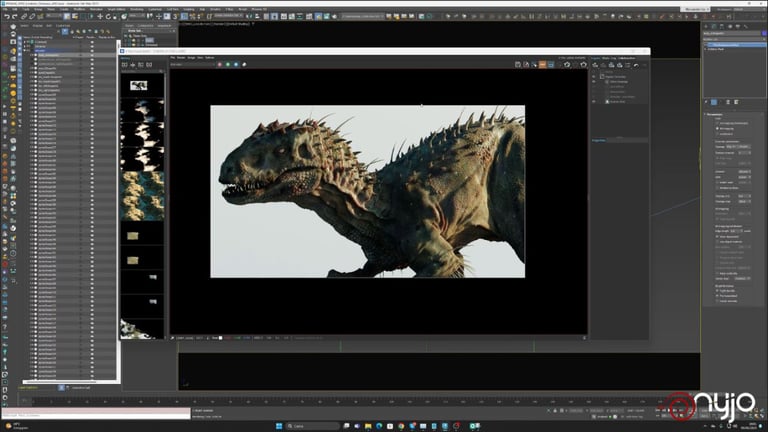Screen dimensions: 768x432
Task: Open the Options menu in frame buffer window
Action: (x=210, y=58)
